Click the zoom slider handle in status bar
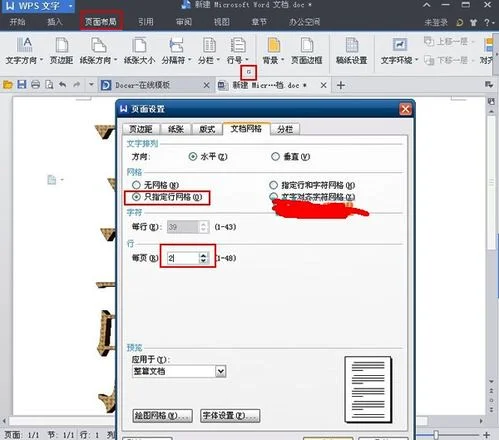The height and width of the screenshot is (440, 499). point(436,434)
